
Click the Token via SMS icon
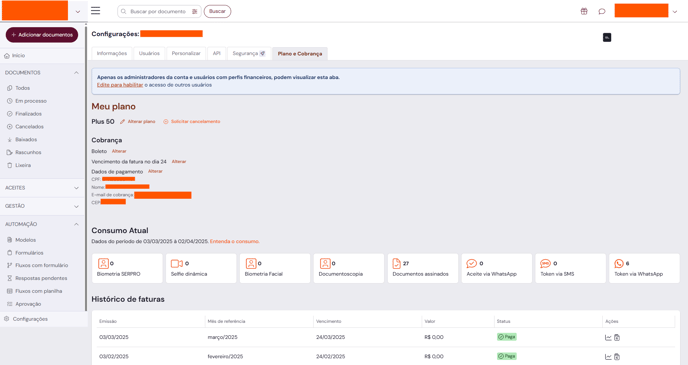[x=545, y=263]
